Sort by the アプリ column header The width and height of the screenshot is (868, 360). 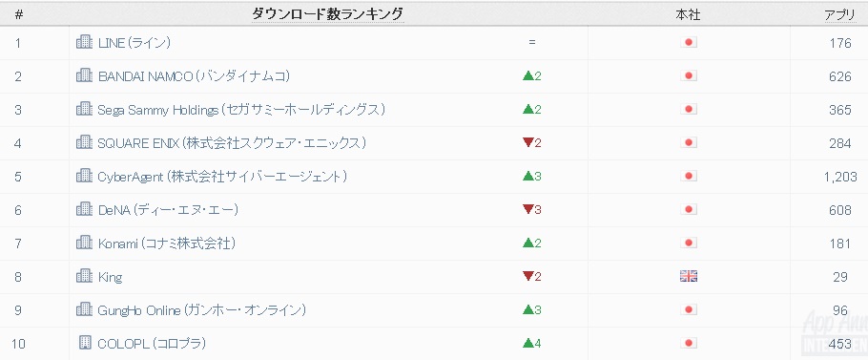[839, 15]
